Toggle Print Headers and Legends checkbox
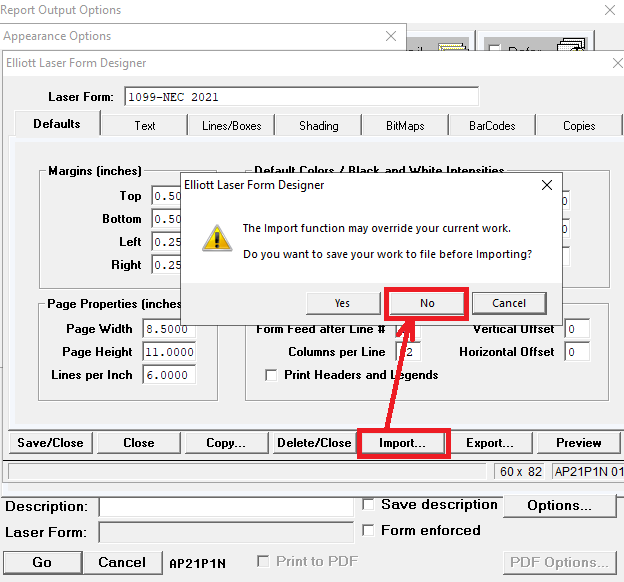Screen dimensions: 624x582 [271, 375]
